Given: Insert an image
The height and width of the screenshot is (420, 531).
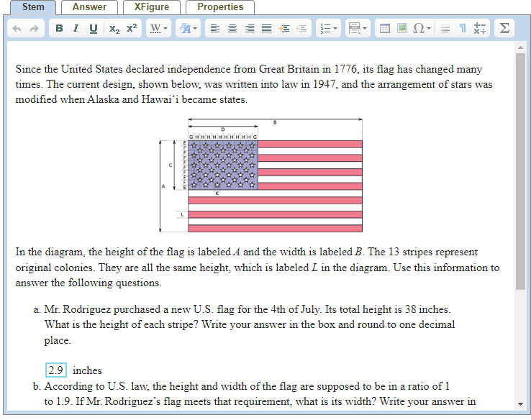Looking at the screenshot, I should pyautogui.click(x=402, y=28).
